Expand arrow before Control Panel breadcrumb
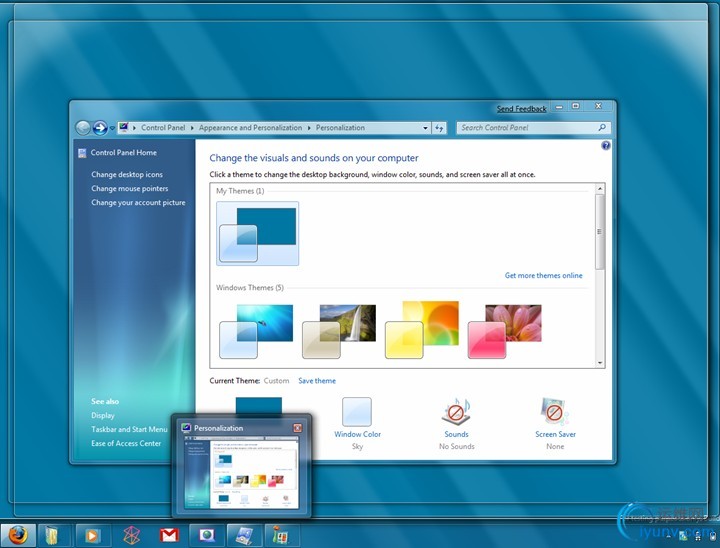The height and width of the screenshot is (548, 720). click(134, 128)
